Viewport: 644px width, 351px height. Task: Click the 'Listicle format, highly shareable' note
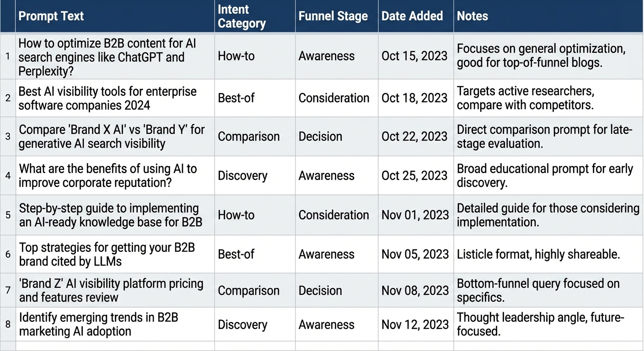(538, 254)
